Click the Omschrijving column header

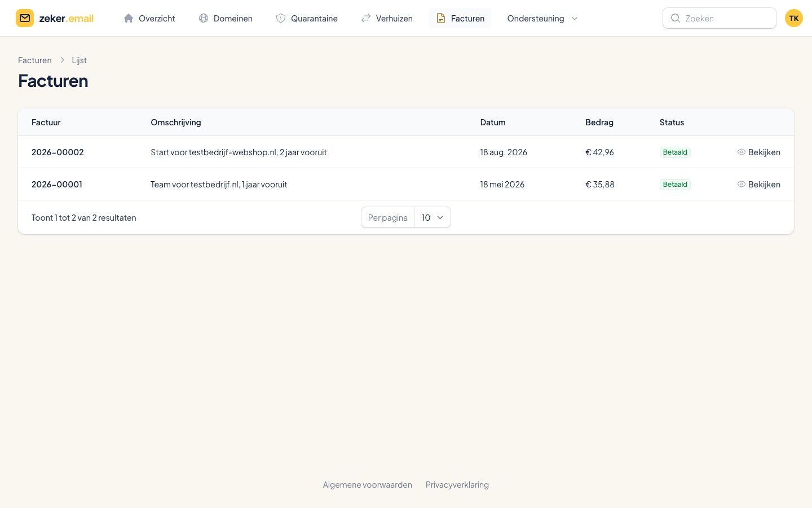point(176,122)
